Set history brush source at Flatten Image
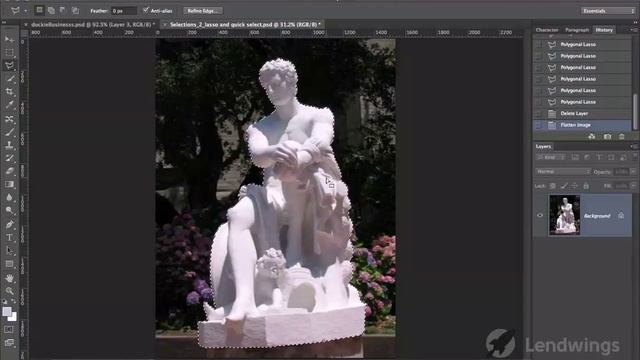 point(538,125)
